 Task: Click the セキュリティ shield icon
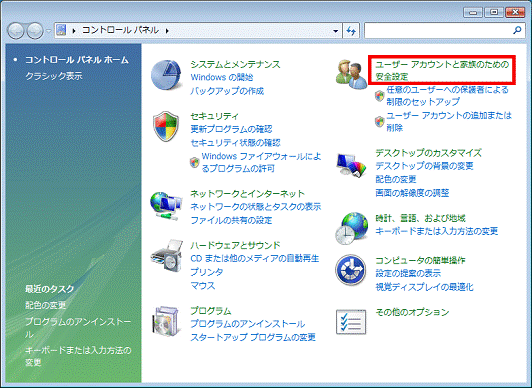166,126
